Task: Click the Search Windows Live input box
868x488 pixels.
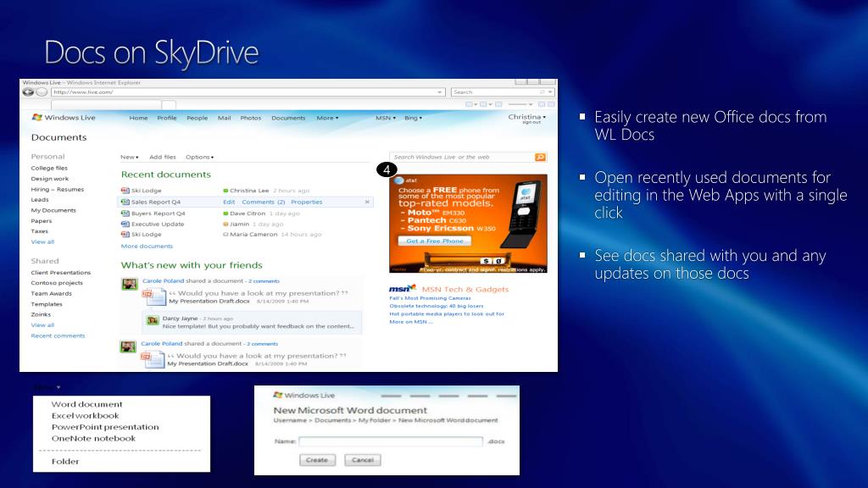Action: (x=463, y=157)
